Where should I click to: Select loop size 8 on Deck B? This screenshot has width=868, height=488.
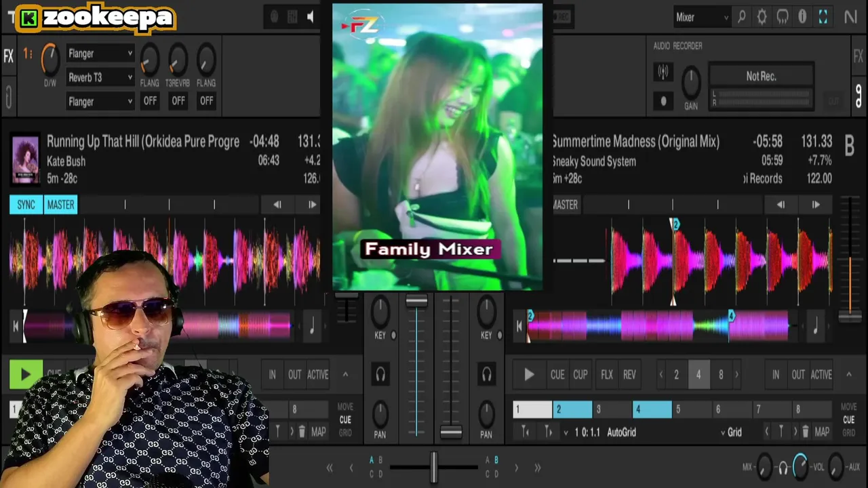(721, 374)
